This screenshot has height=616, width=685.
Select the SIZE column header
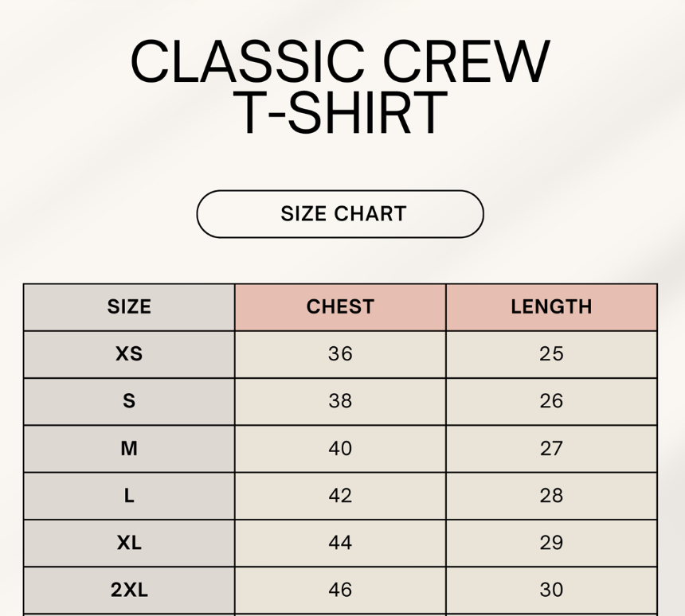click(129, 307)
